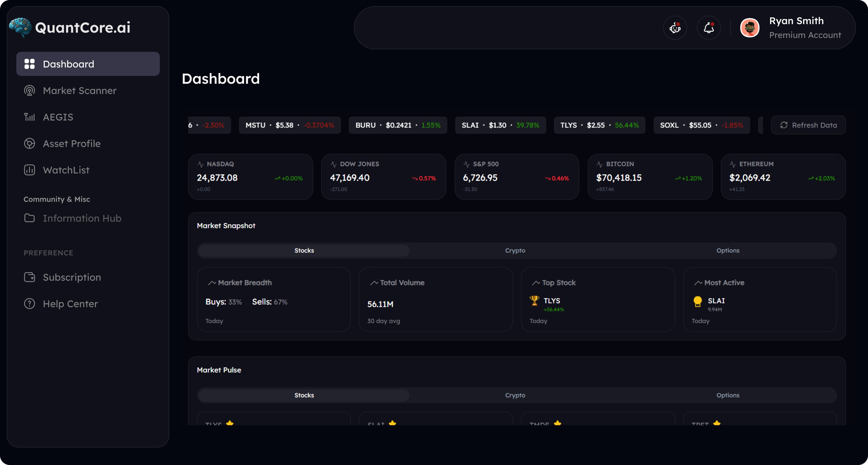Image resolution: width=868 pixels, height=465 pixels.
Task: Open the WatchList page
Action: point(66,170)
